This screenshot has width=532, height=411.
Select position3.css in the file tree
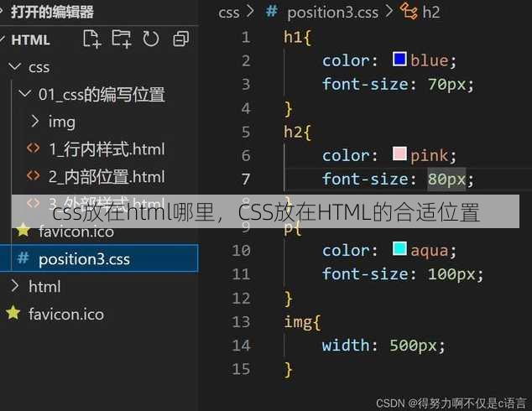pos(99,258)
